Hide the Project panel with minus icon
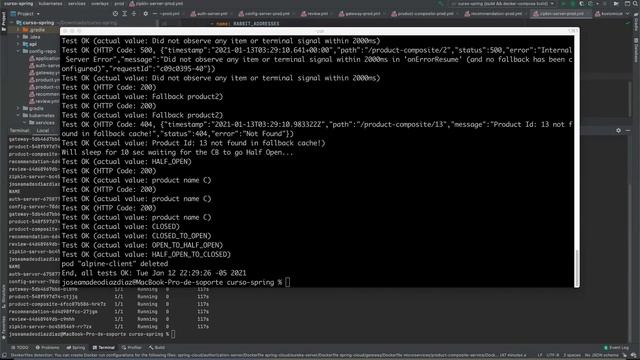 [155, 13]
